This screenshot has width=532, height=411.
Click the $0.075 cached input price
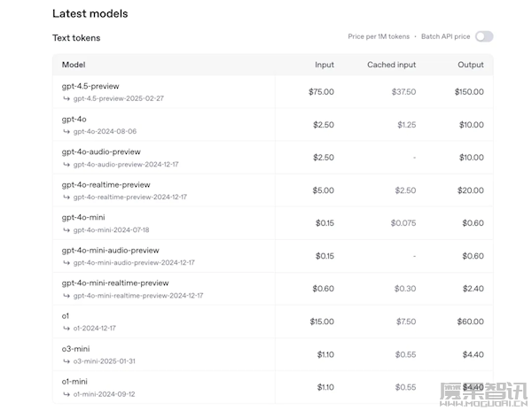click(403, 223)
